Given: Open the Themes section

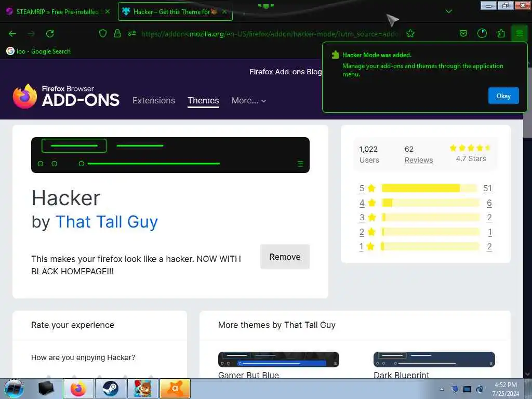Looking at the screenshot, I should pos(203,100).
